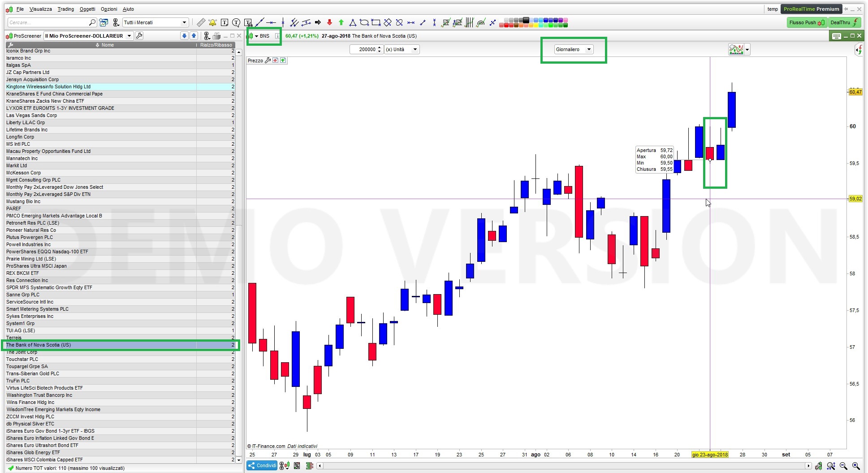Pick the black color swatch
This screenshot has height=473, width=868.
pos(526,20)
